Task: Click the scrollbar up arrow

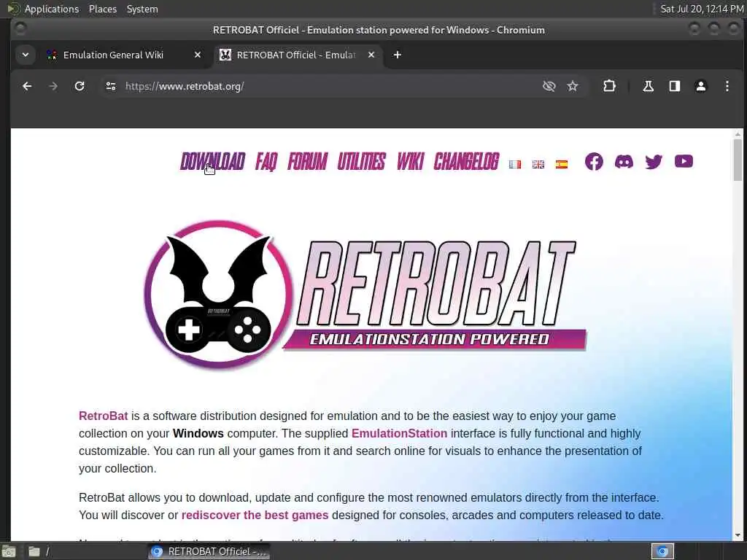Action: 738,134
